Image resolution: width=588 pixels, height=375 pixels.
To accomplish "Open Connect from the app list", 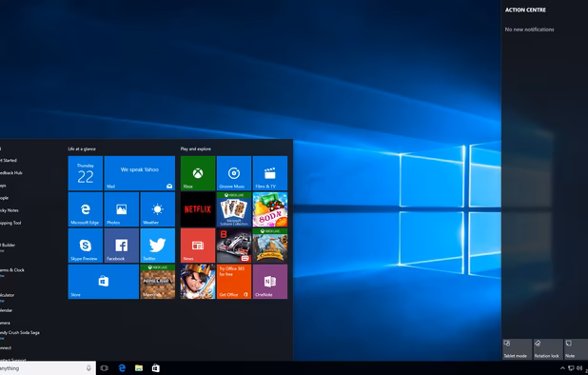I will coord(6,348).
